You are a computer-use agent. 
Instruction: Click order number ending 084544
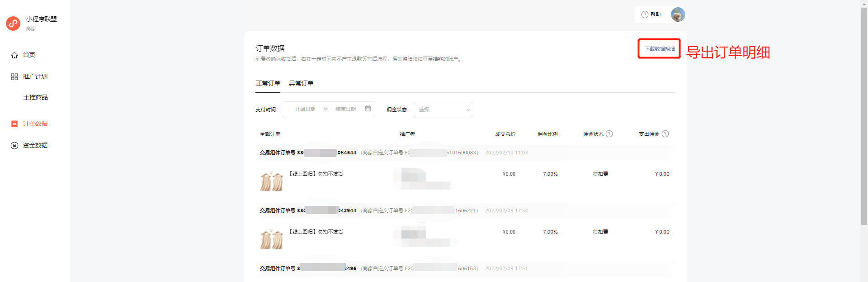[x=308, y=153]
